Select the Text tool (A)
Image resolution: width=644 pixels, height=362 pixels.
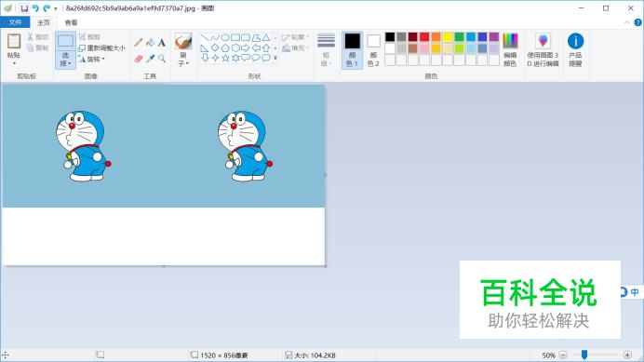pos(162,42)
